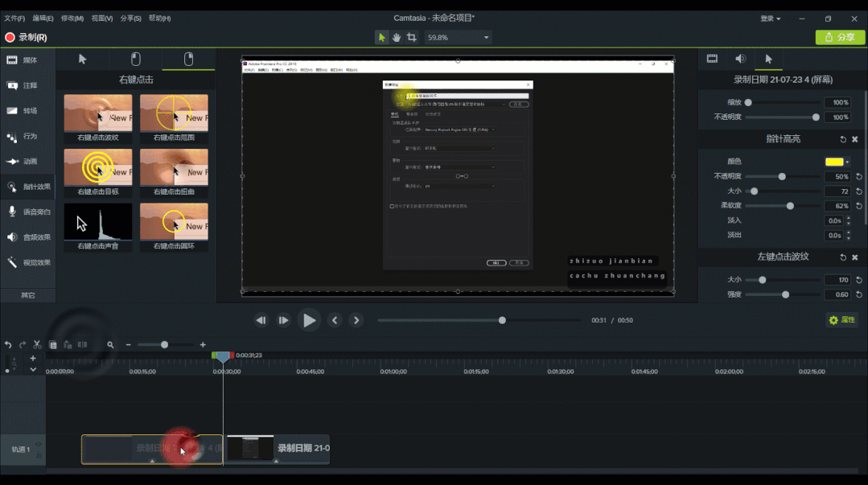Open the canvas zoom 59.8% dropdown

coord(486,38)
